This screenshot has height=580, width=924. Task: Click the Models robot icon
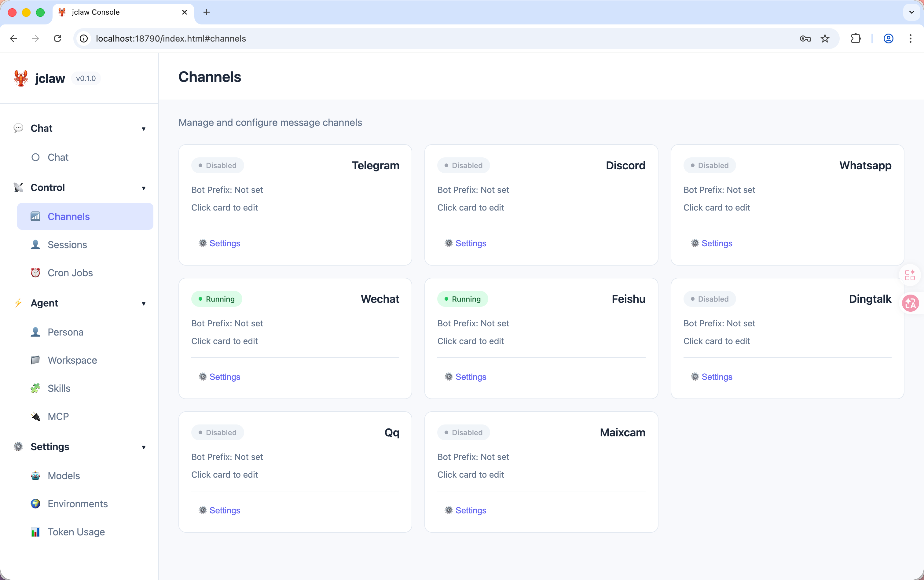click(x=35, y=476)
